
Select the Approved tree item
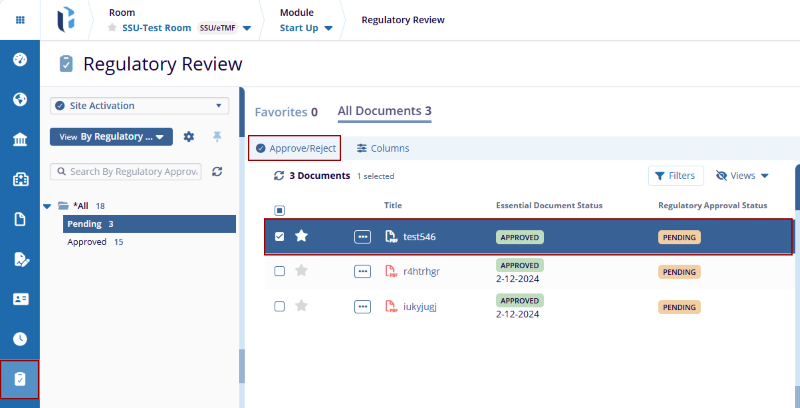[88, 242]
